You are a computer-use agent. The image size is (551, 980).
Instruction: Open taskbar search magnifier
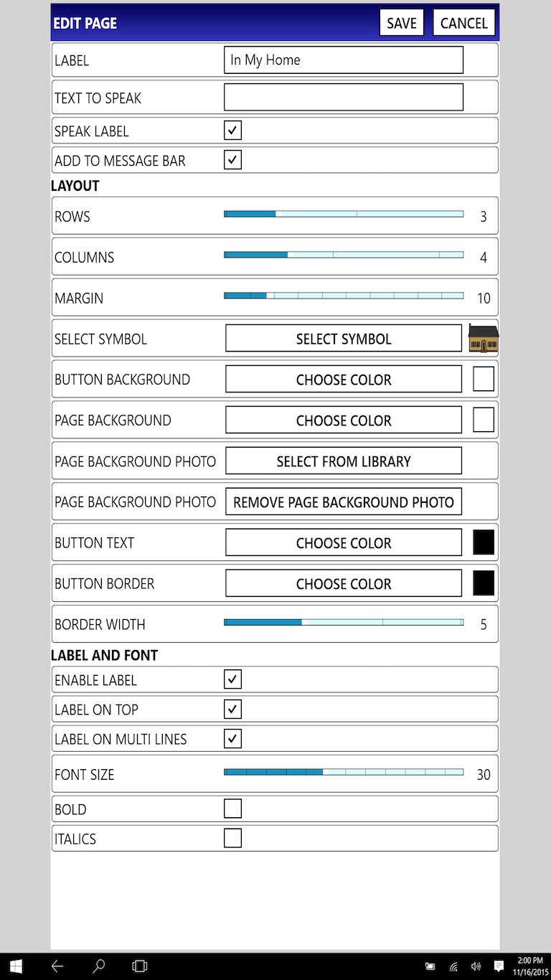tap(99, 966)
